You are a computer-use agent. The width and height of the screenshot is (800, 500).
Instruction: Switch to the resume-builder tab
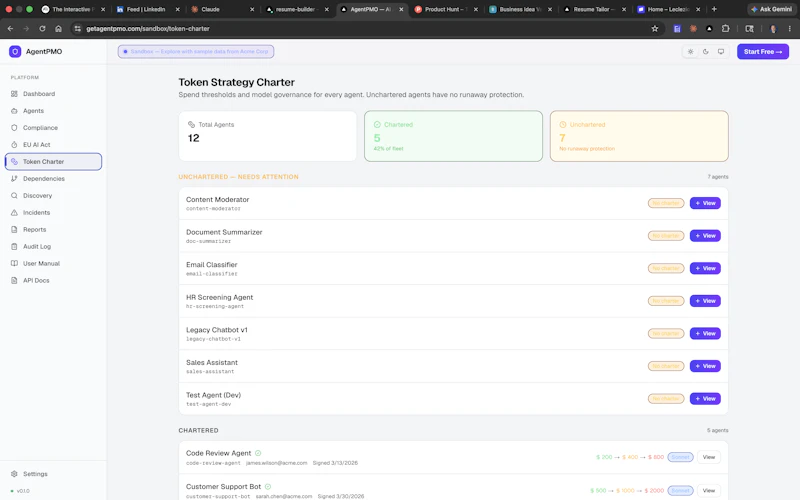point(297,9)
